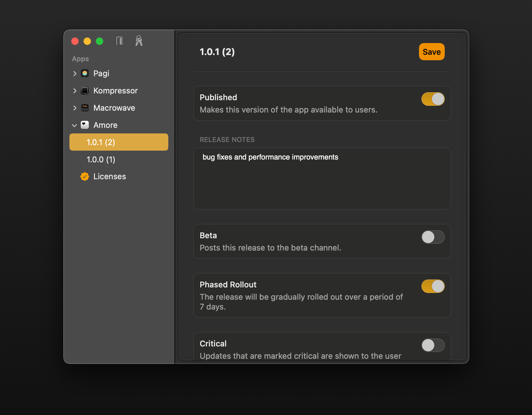Open the keys icon in toolbar
Image resolution: width=532 pixels, height=415 pixels.
(x=139, y=41)
